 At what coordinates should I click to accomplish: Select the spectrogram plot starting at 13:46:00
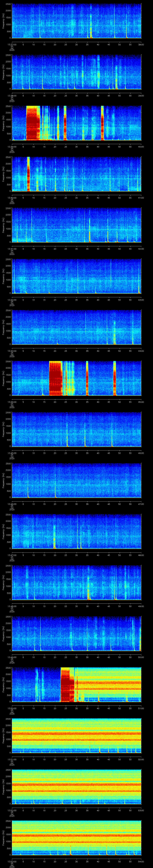(76, 481)
